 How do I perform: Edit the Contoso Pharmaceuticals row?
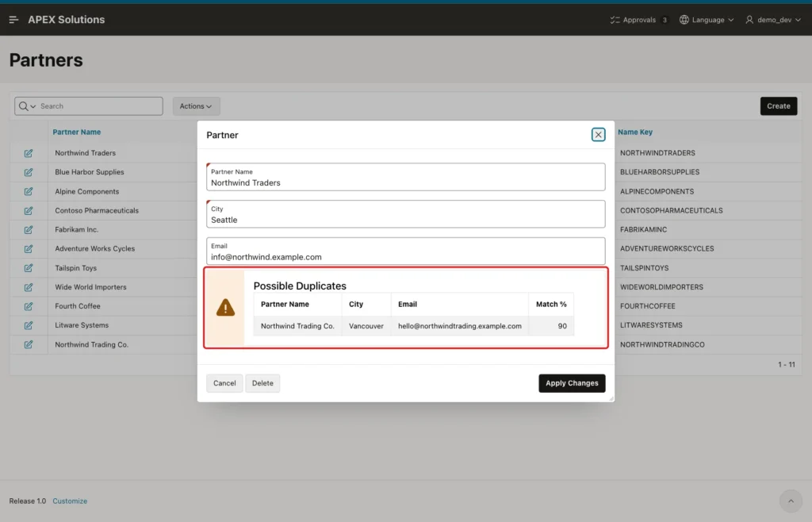29,211
